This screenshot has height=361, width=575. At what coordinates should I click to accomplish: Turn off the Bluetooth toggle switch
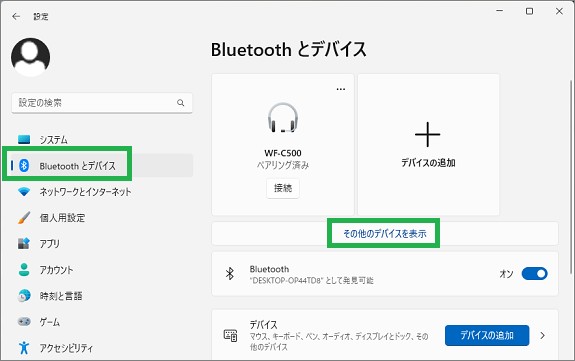coord(534,274)
